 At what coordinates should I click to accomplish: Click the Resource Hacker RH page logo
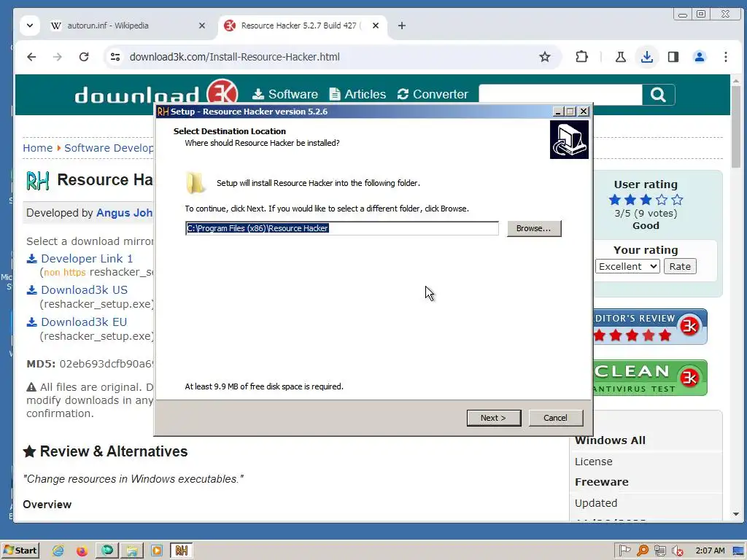coord(38,181)
